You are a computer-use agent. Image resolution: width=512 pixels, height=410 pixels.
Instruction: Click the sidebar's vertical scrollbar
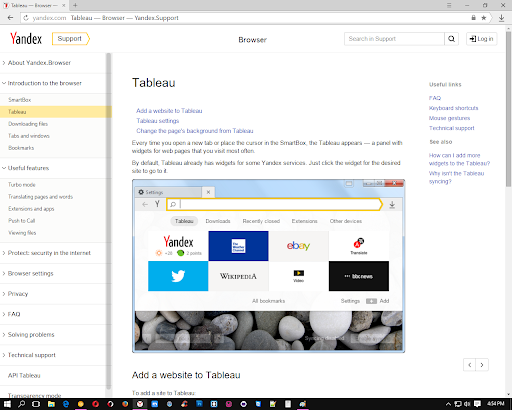click(x=108, y=221)
